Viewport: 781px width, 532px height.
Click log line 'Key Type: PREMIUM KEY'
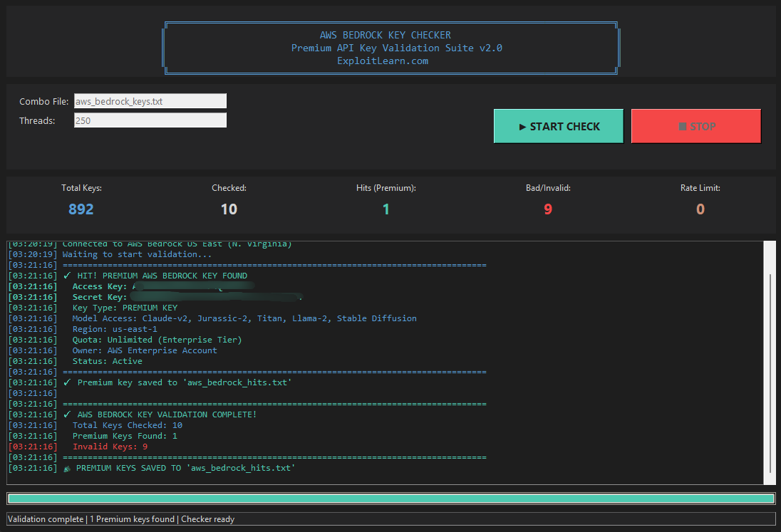(93, 308)
